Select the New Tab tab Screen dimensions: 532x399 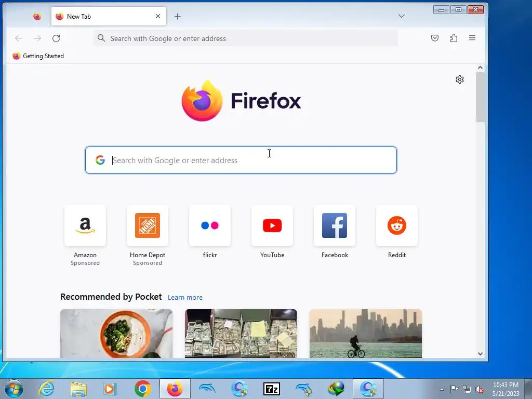[109, 16]
